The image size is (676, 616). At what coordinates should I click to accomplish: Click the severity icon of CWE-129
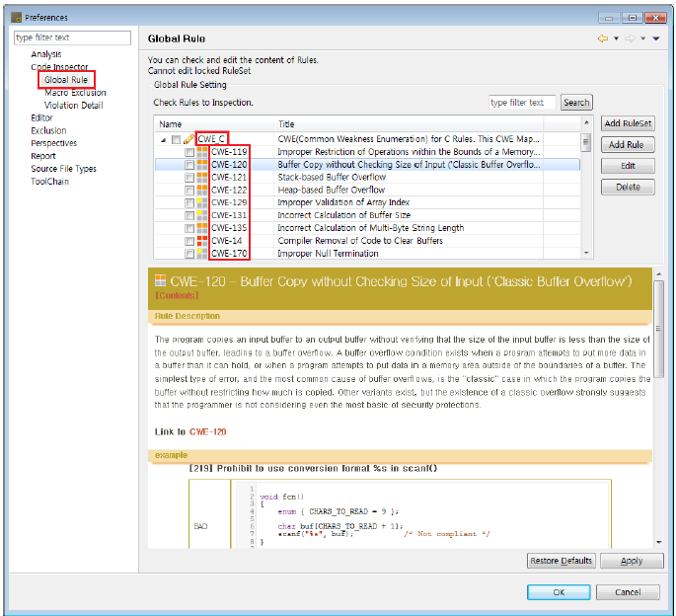[x=201, y=202]
